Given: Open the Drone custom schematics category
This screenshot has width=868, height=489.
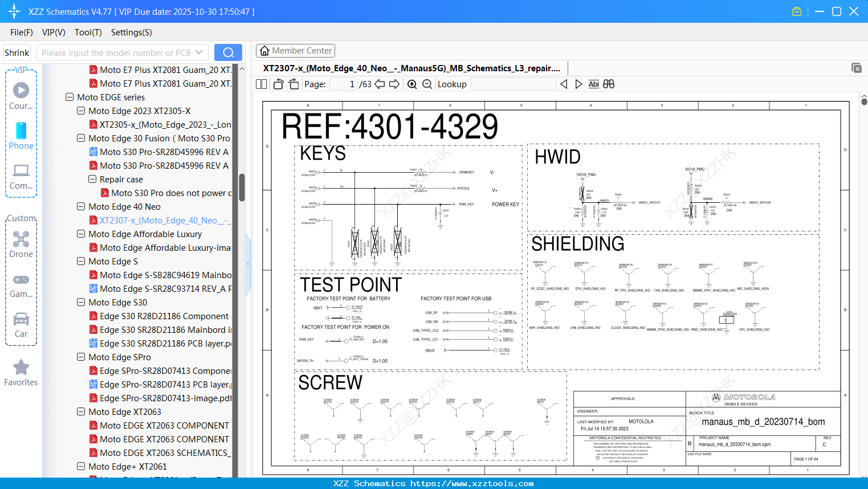Looking at the screenshot, I should 21,239.
